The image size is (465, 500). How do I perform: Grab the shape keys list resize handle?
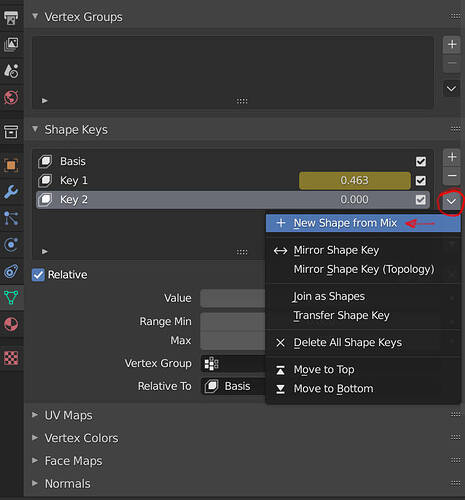(242, 252)
